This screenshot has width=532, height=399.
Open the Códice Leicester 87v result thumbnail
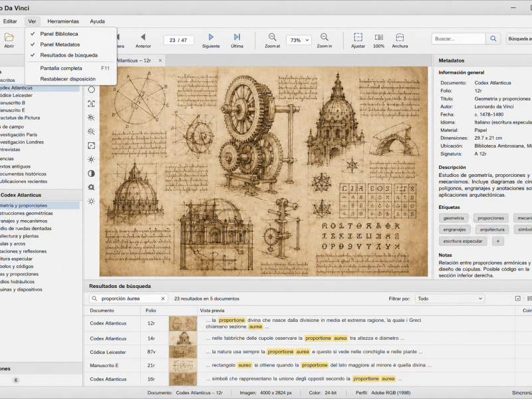183,352
